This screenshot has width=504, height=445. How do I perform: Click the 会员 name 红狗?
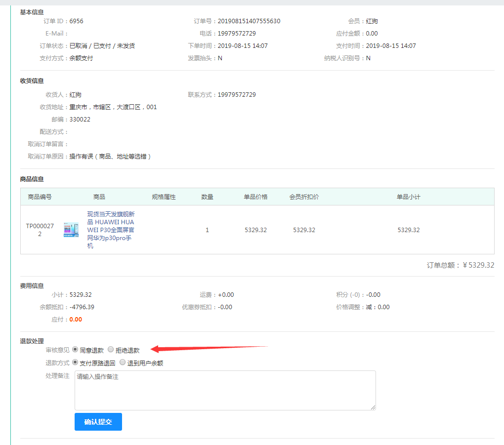(x=372, y=21)
